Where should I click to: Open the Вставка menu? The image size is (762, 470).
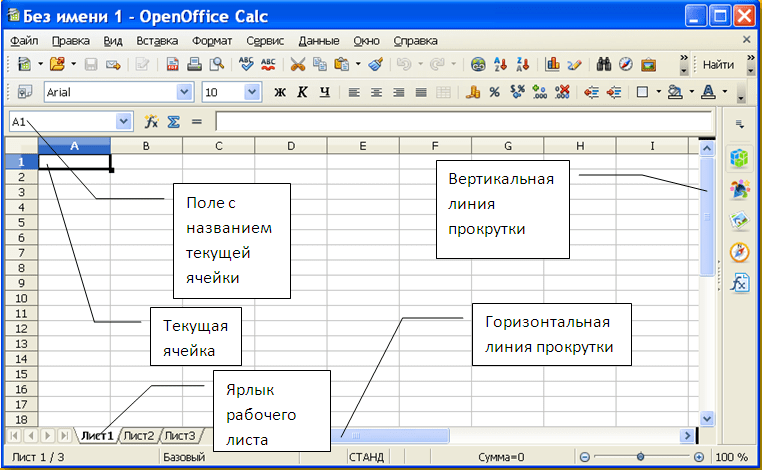(157, 41)
